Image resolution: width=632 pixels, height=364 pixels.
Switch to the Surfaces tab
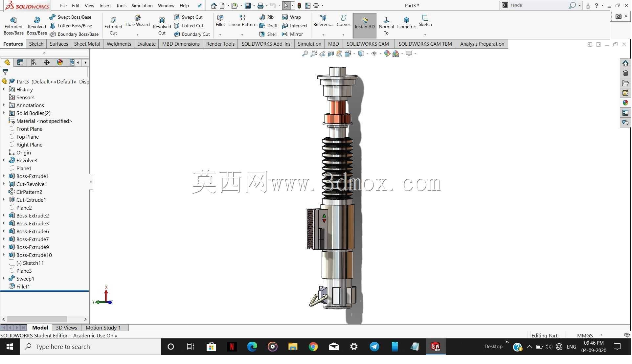click(59, 44)
